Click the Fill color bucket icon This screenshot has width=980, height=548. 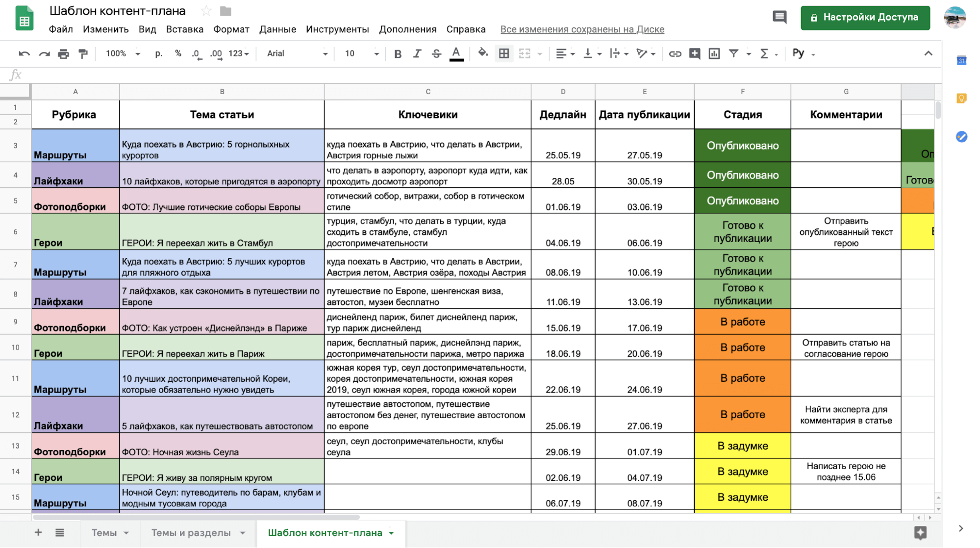click(482, 53)
